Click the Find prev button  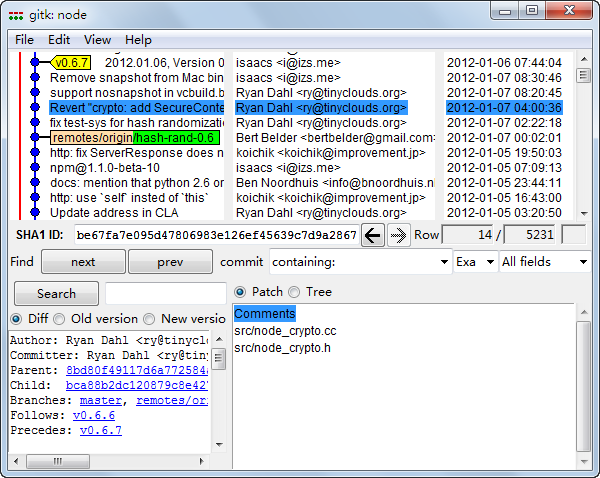[x=170, y=262]
